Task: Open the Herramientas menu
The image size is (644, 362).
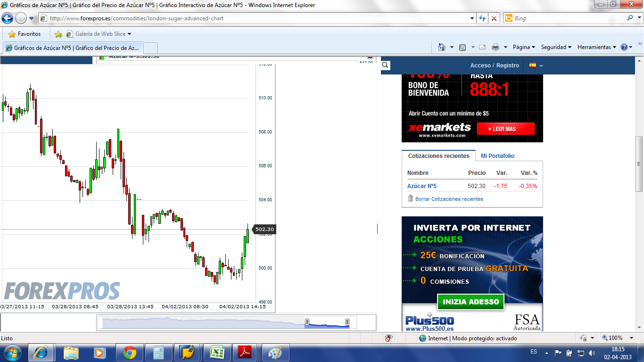Action: (x=597, y=47)
